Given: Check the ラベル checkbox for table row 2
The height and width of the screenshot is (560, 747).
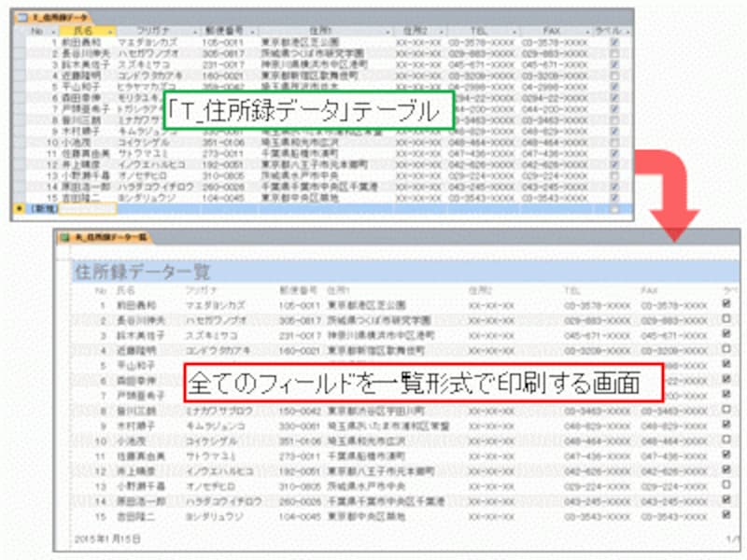Looking at the screenshot, I should [x=614, y=53].
